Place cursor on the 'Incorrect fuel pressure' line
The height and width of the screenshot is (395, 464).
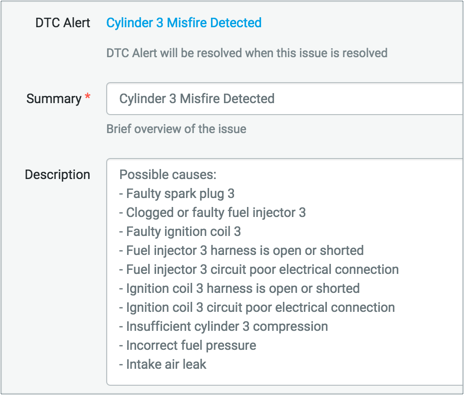pos(188,346)
